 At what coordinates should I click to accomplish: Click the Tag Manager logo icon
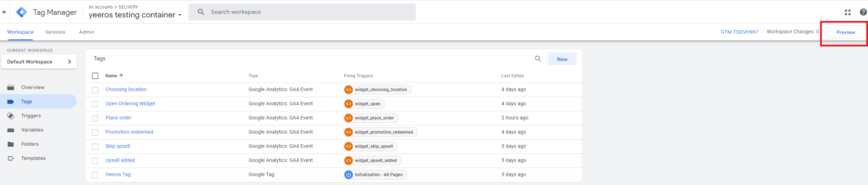(22, 12)
